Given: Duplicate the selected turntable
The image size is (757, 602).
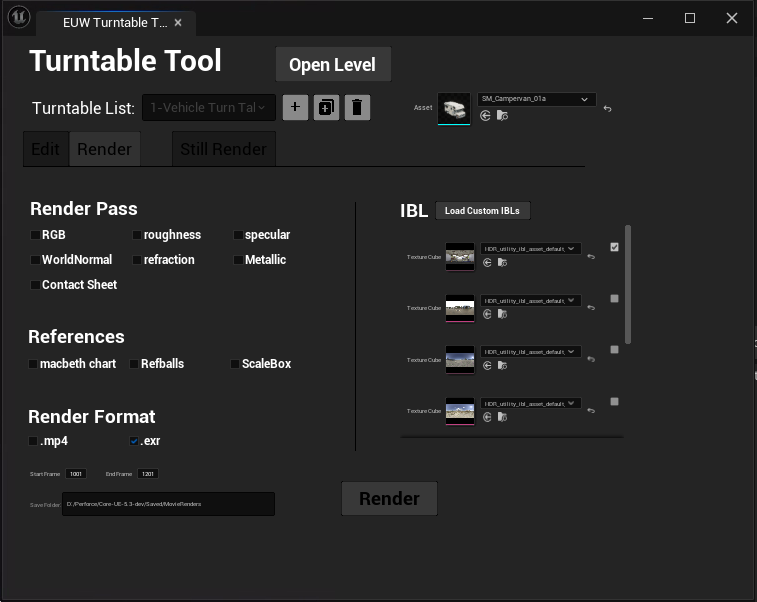Looking at the screenshot, I should click(x=326, y=107).
